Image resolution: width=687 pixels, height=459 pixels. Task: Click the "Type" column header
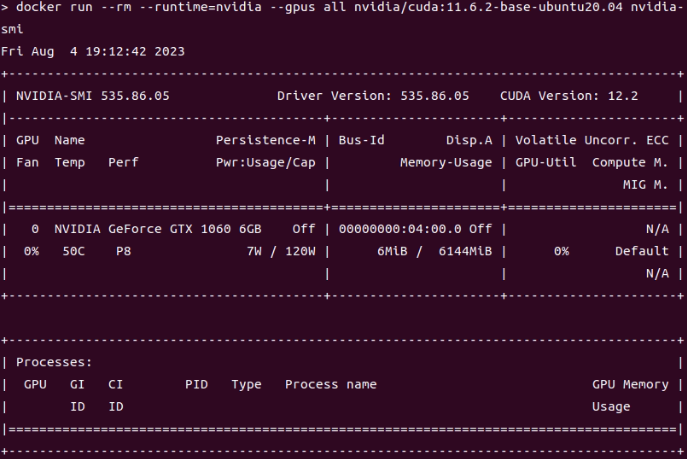click(x=246, y=385)
